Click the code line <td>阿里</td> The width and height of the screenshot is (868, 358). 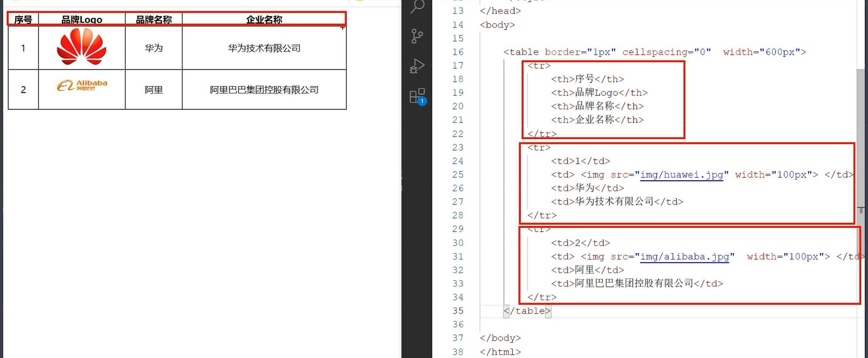coord(587,270)
